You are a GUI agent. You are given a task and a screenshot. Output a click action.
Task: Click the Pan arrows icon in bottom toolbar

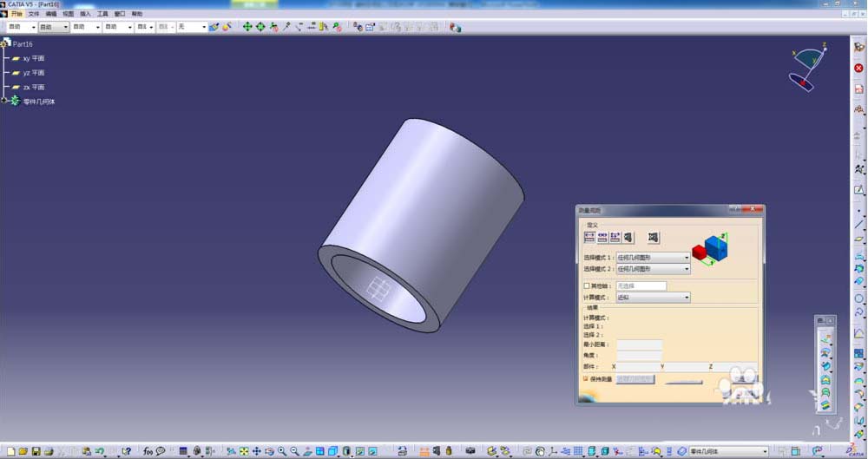[256, 451]
